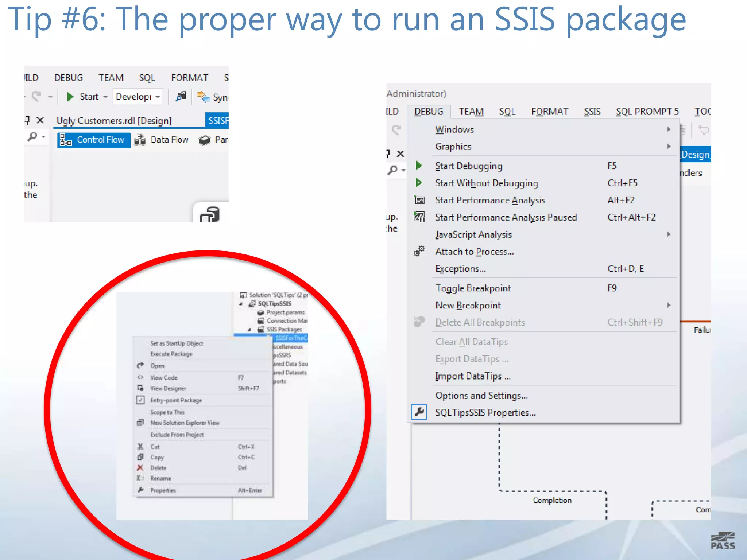The height and width of the screenshot is (560, 747).
Task: Open the FORMAT menu above the Sync icon
Action: 189,78
